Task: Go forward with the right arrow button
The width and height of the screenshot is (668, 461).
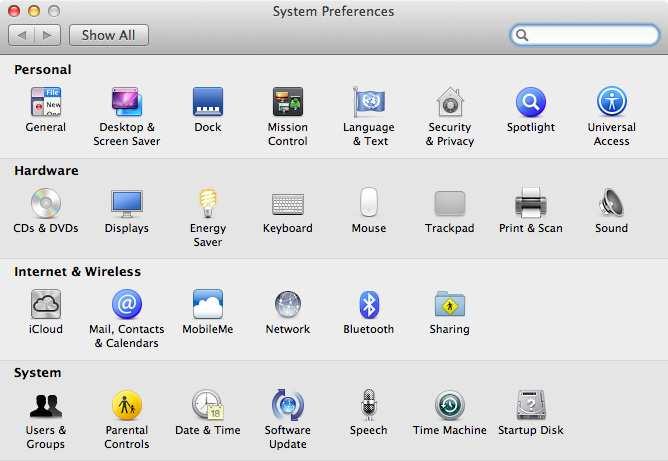Action: pos(48,35)
